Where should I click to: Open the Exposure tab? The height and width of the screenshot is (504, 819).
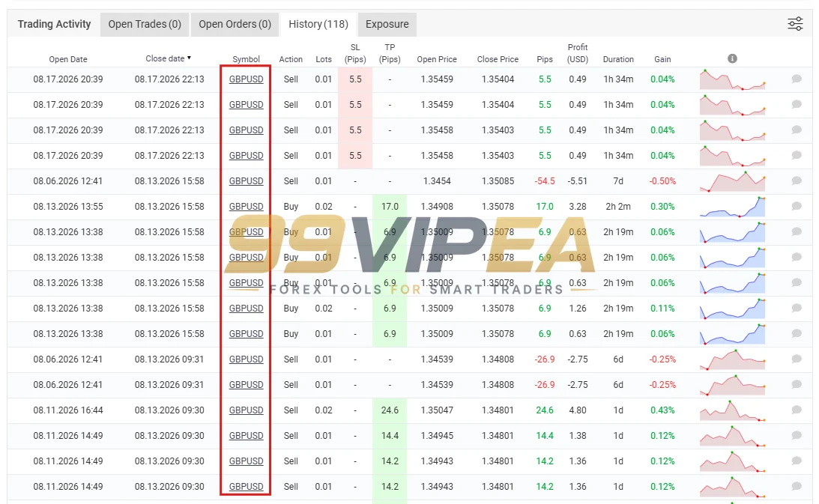tap(387, 24)
